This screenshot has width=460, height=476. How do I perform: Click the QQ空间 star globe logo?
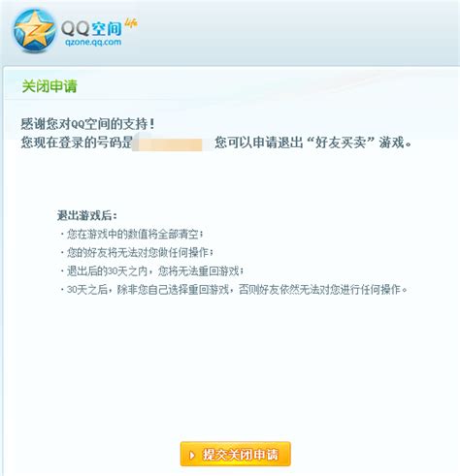pyautogui.click(x=34, y=31)
